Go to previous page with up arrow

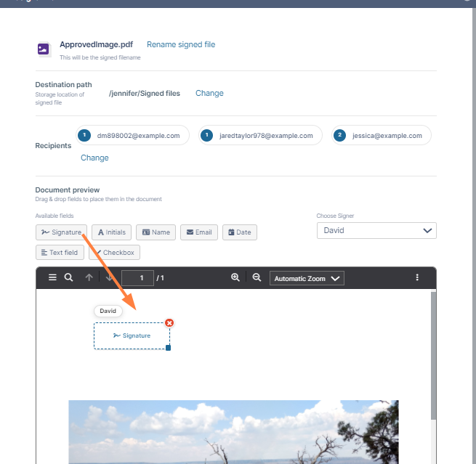(x=89, y=277)
